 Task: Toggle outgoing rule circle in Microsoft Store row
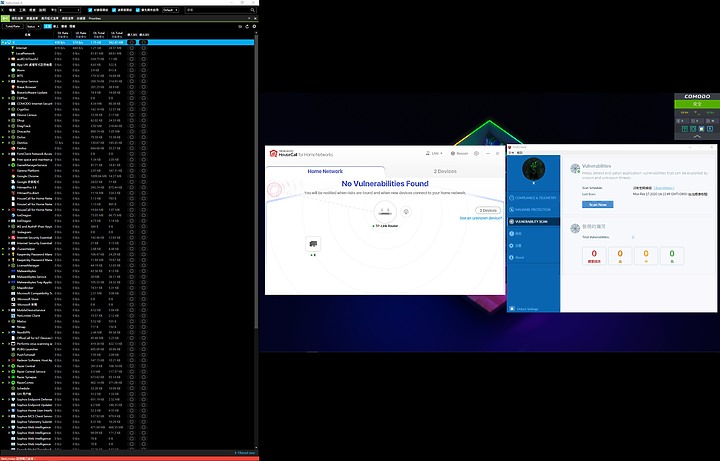click(144, 299)
